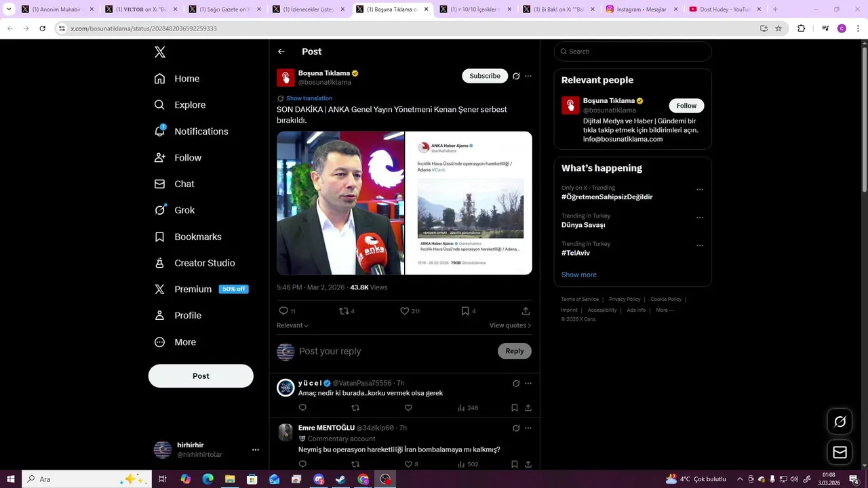Image resolution: width=868 pixels, height=488 pixels.
Task: Open the X logo home link
Action: 159,52
